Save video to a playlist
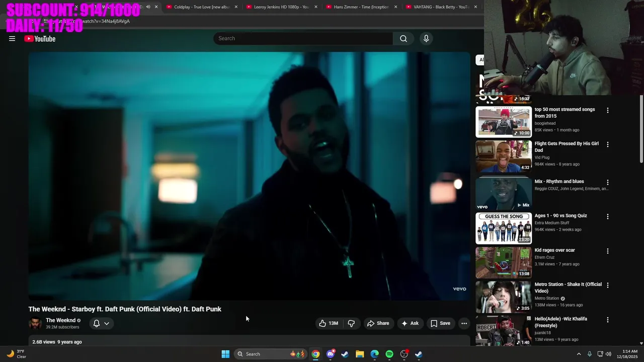The width and height of the screenshot is (644, 362). point(440,323)
